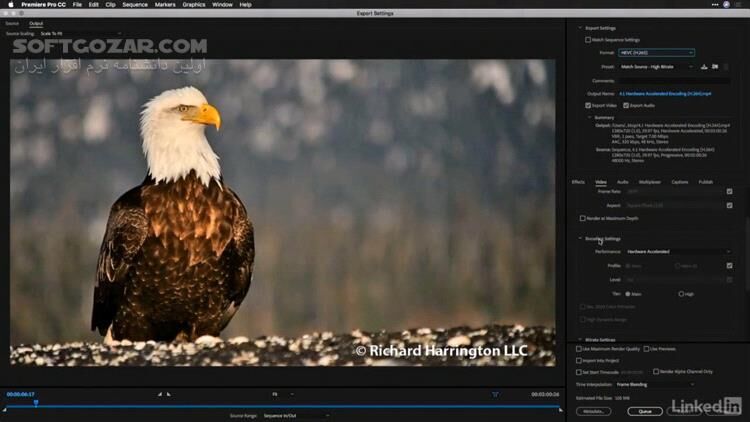Switch to the Video tab

601,182
